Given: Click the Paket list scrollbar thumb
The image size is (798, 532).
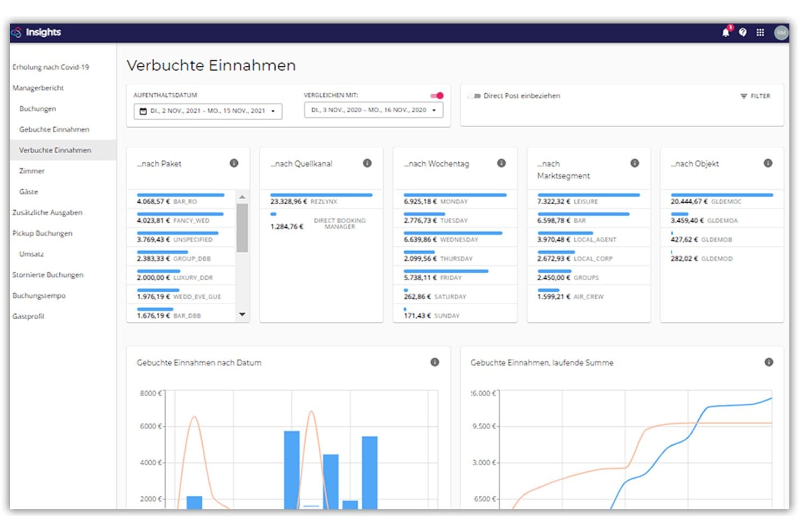Looking at the screenshot, I should tap(242, 227).
